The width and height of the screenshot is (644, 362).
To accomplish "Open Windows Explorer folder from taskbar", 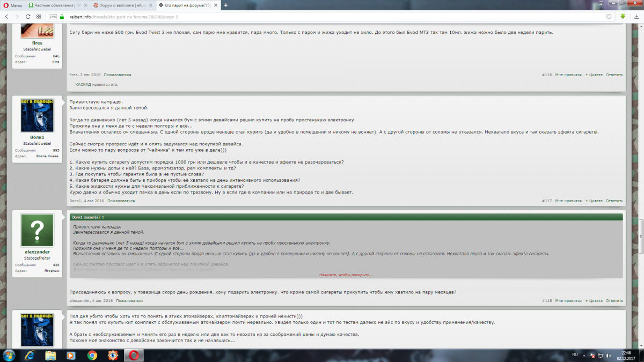I will [x=50, y=355].
